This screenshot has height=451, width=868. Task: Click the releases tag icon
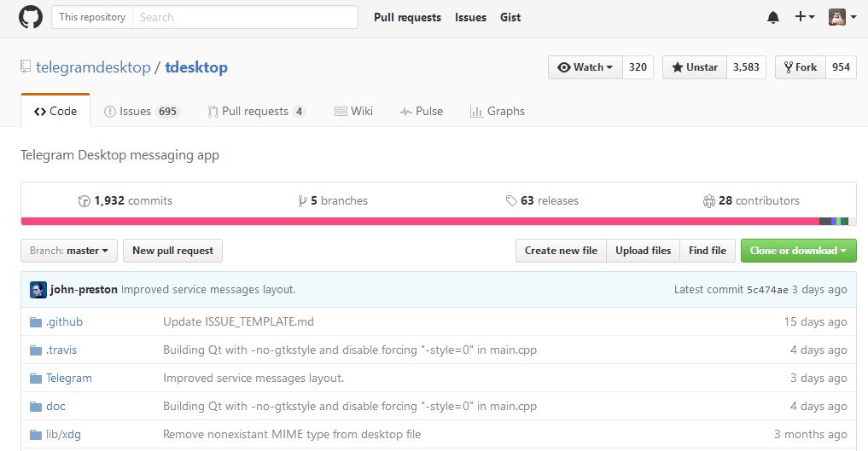[x=511, y=201]
